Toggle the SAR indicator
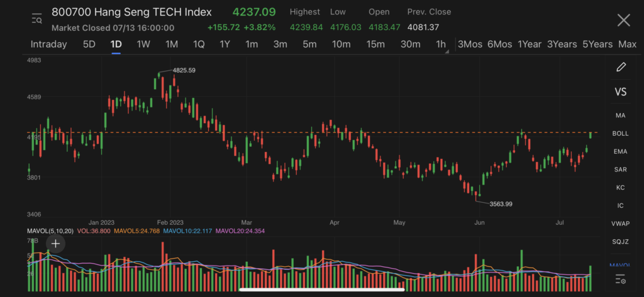This screenshot has height=297, width=644. click(620, 170)
